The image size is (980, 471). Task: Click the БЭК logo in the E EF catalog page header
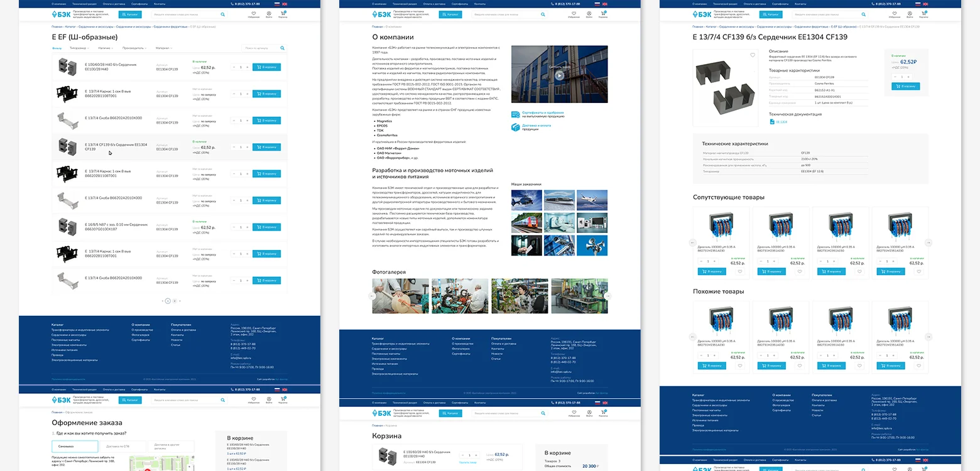pos(61,14)
